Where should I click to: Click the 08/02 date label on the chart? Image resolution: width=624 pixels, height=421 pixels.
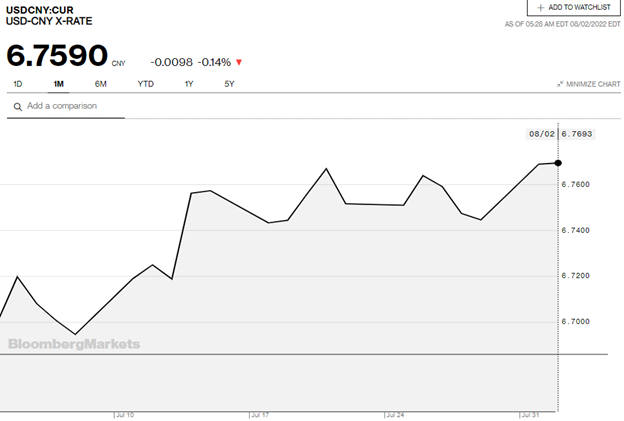pyautogui.click(x=541, y=134)
